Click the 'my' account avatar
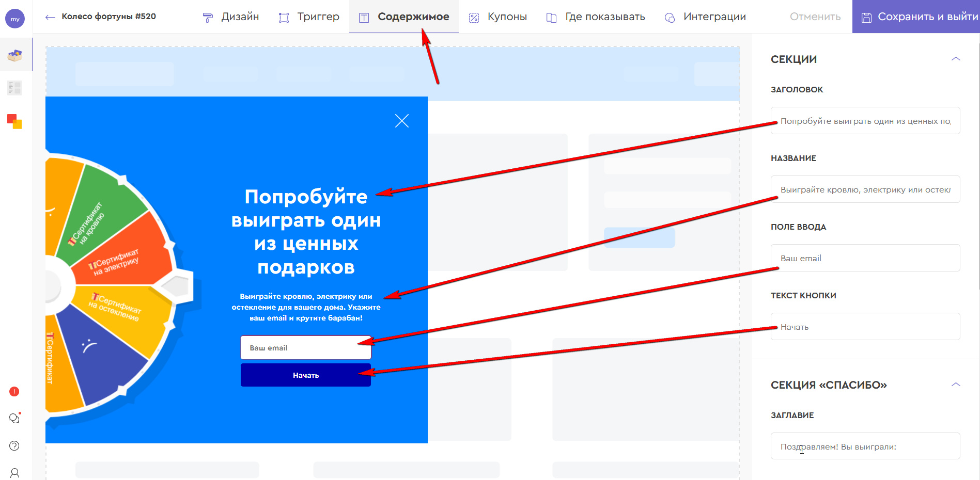 pyautogui.click(x=15, y=19)
